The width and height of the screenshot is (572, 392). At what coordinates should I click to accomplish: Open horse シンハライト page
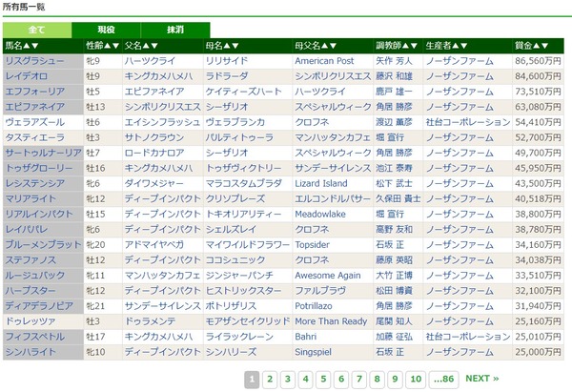(x=31, y=352)
